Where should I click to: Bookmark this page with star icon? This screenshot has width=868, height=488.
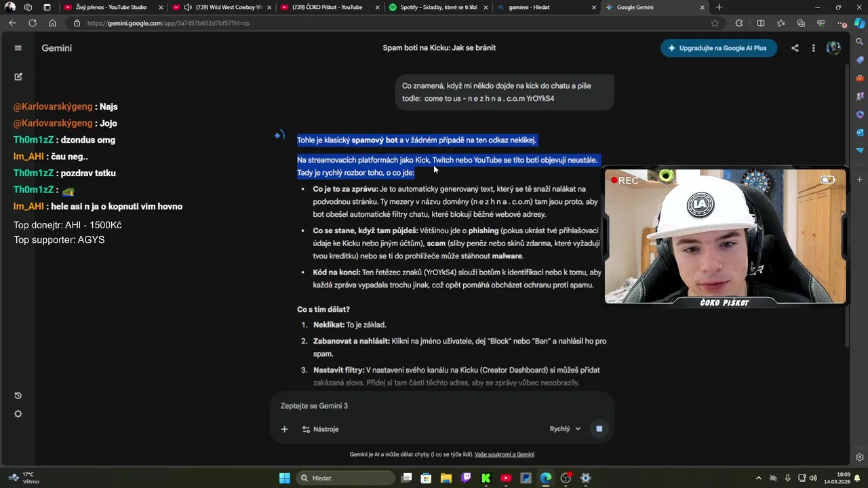click(715, 23)
